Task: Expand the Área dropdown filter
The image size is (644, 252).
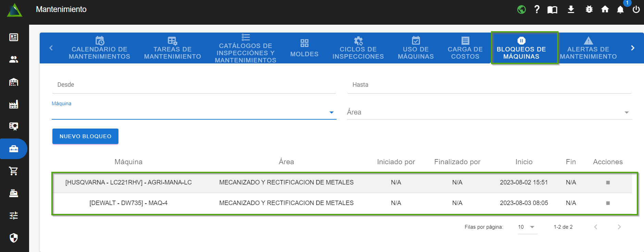Action: click(626, 112)
